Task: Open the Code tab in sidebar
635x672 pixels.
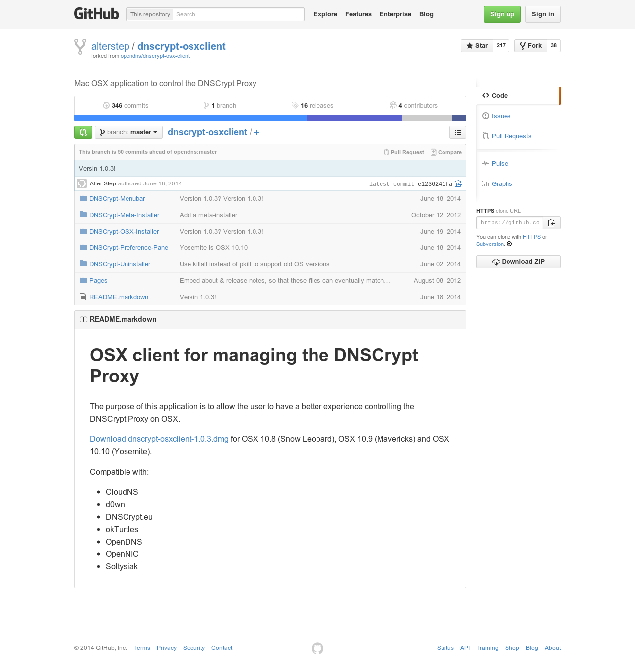Action: pyautogui.click(x=518, y=96)
